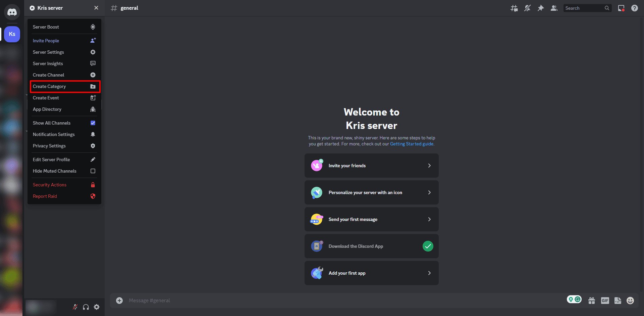This screenshot has width=644, height=316.
Task: Open the help question mark icon
Action: pos(635,8)
